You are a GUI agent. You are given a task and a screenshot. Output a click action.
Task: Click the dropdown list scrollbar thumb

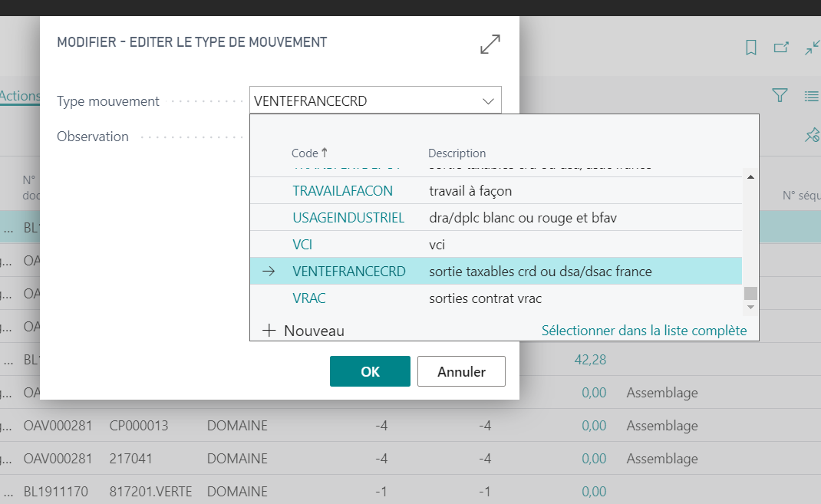(750, 293)
